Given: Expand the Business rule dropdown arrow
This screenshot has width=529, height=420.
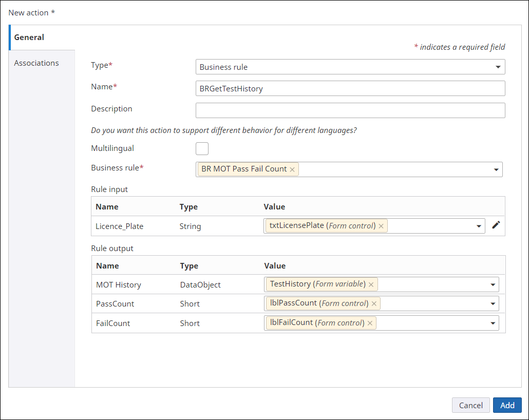Looking at the screenshot, I should pyautogui.click(x=496, y=169).
